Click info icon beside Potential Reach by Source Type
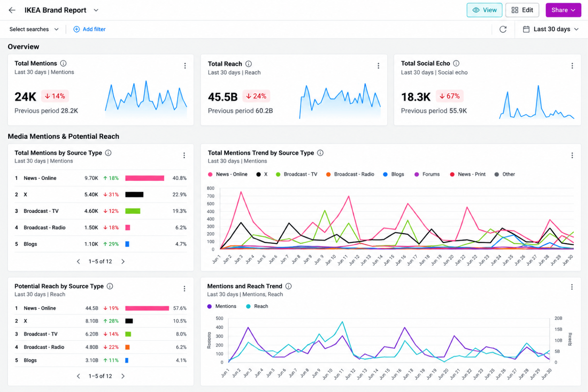 click(x=110, y=286)
